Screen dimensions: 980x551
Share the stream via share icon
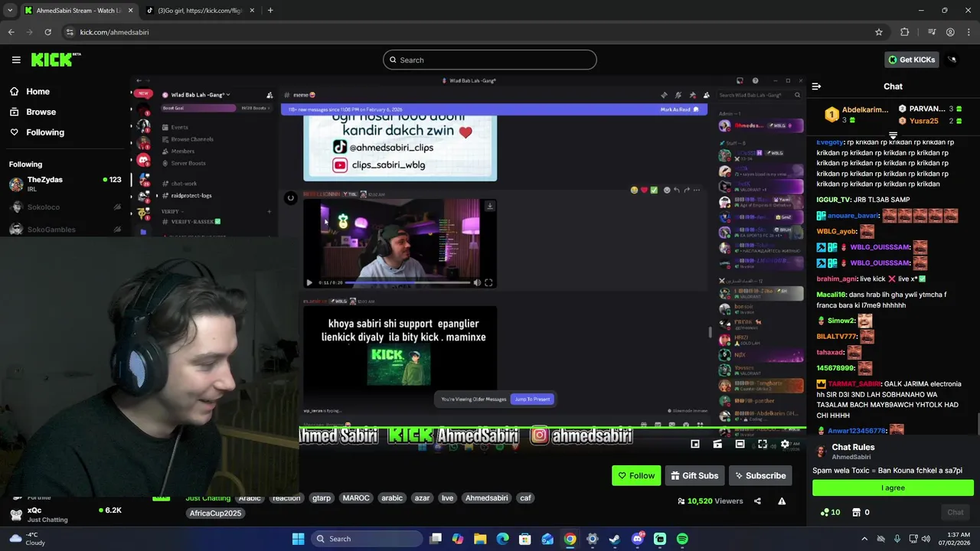pos(757,501)
